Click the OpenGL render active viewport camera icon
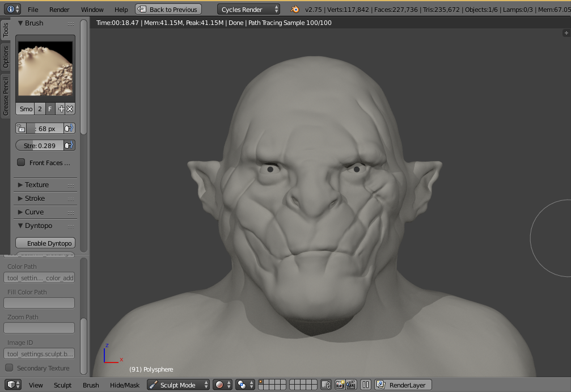Image resolution: width=571 pixels, height=392 pixels. click(x=340, y=385)
